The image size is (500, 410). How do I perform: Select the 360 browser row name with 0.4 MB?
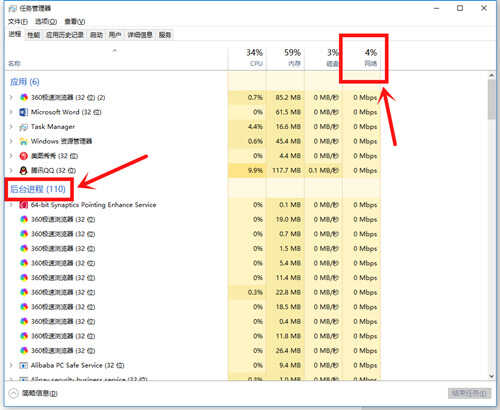click(x=63, y=322)
